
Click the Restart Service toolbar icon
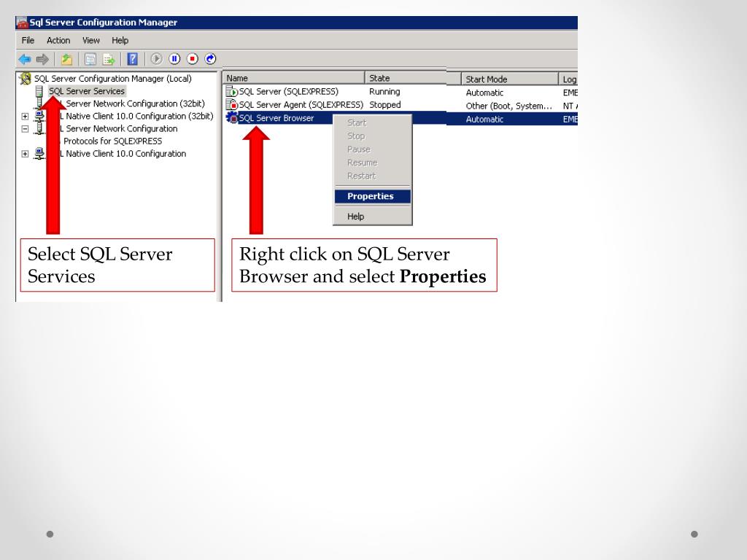[x=211, y=58]
